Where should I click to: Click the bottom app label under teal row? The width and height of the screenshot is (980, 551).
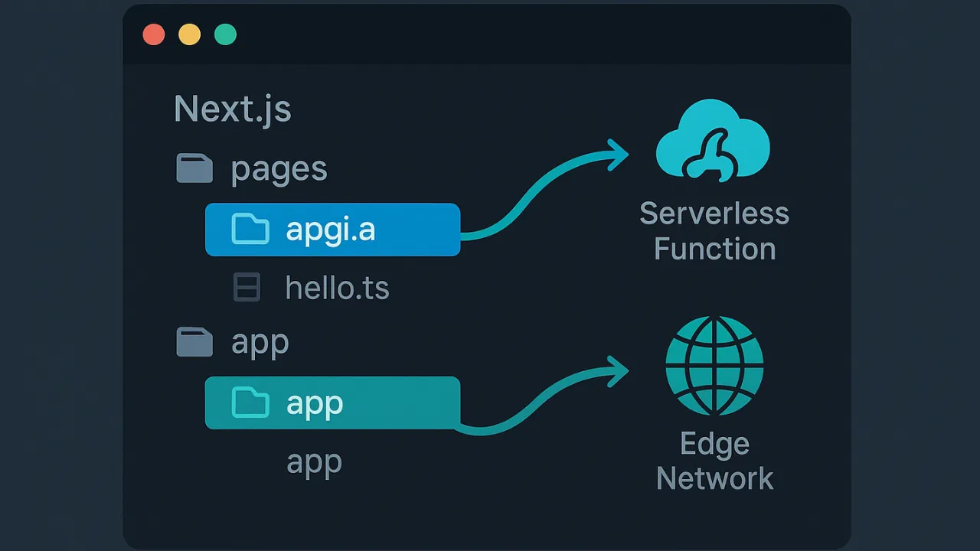click(314, 461)
